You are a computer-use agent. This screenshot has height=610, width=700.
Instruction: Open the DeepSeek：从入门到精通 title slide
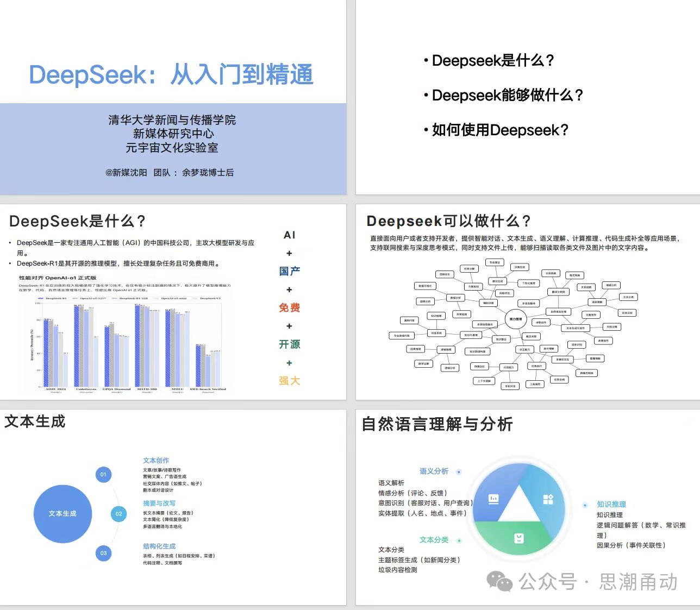point(173,97)
